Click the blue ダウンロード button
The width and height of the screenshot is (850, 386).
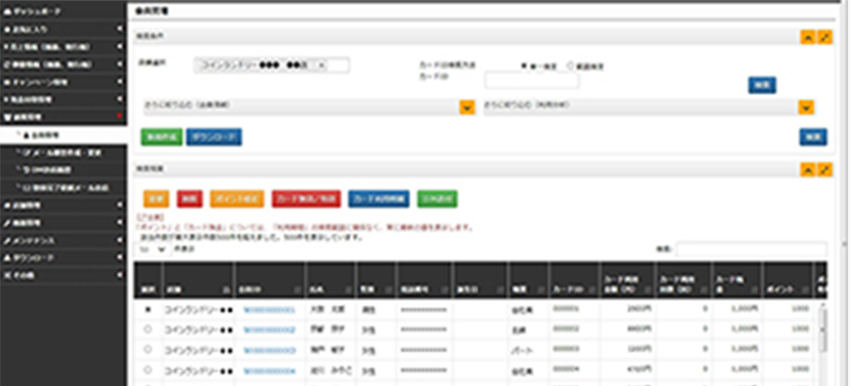(x=214, y=137)
